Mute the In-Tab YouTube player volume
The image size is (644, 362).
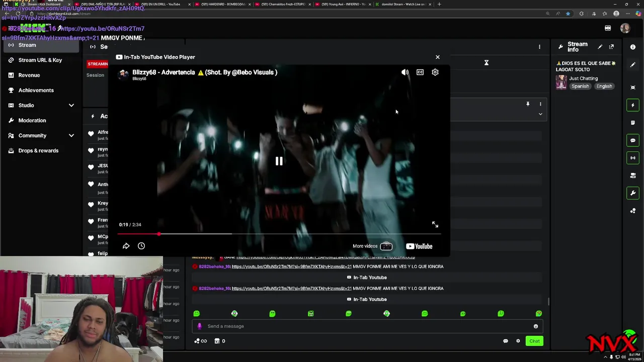(405, 72)
